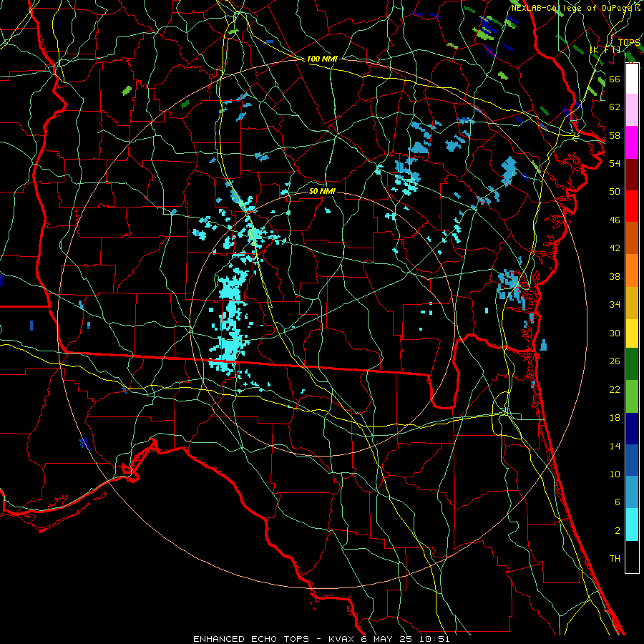Select the bright orange legend swatch
The image size is (644, 644).
(x=632, y=270)
